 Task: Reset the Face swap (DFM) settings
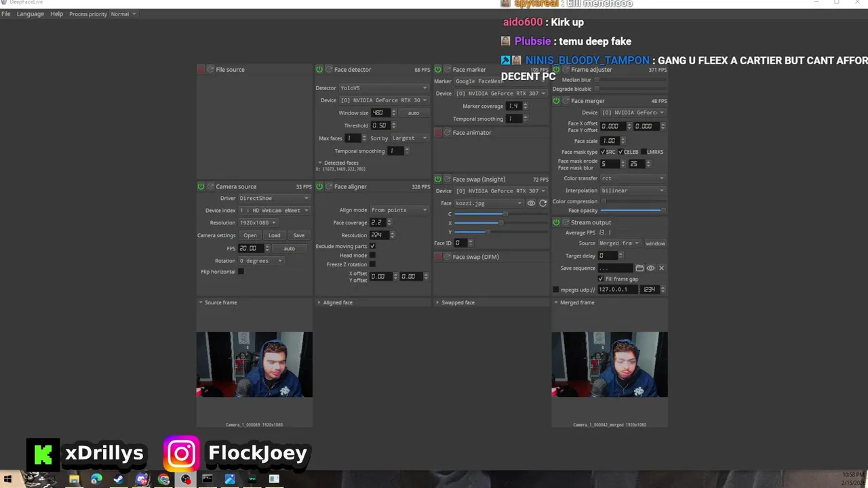pos(448,257)
